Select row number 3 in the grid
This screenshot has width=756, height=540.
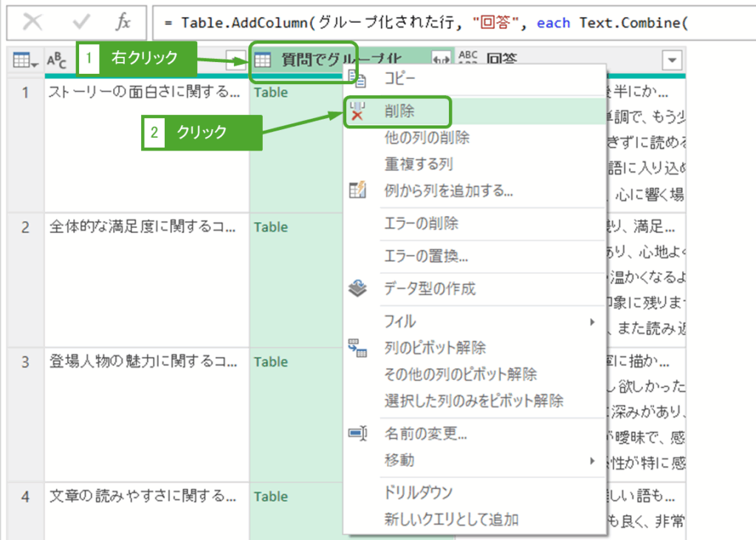(25, 362)
